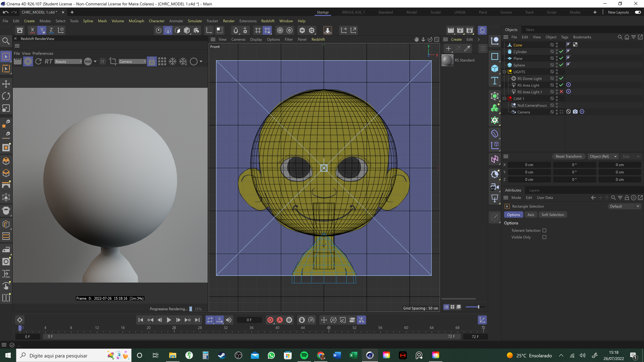Select the Rotate tool in left toolbar
The height and width of the screenshot is (362, 644).
tap(6, 96)
